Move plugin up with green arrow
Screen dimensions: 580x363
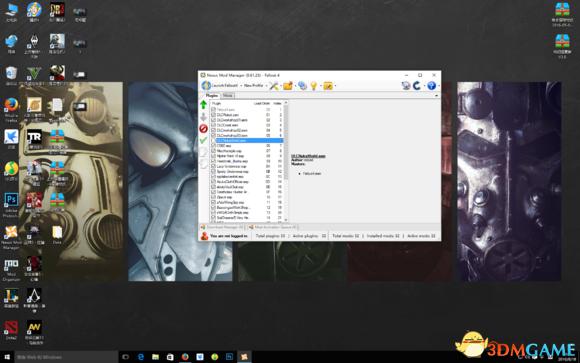pyautogui.click(x=203, y=104)
